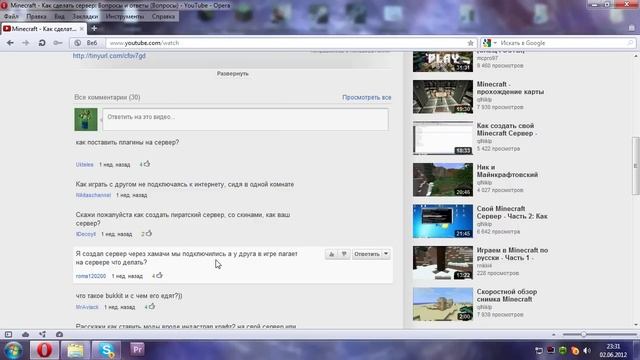
Task: Open Skype from the taskbar
Action: (106, 350)
